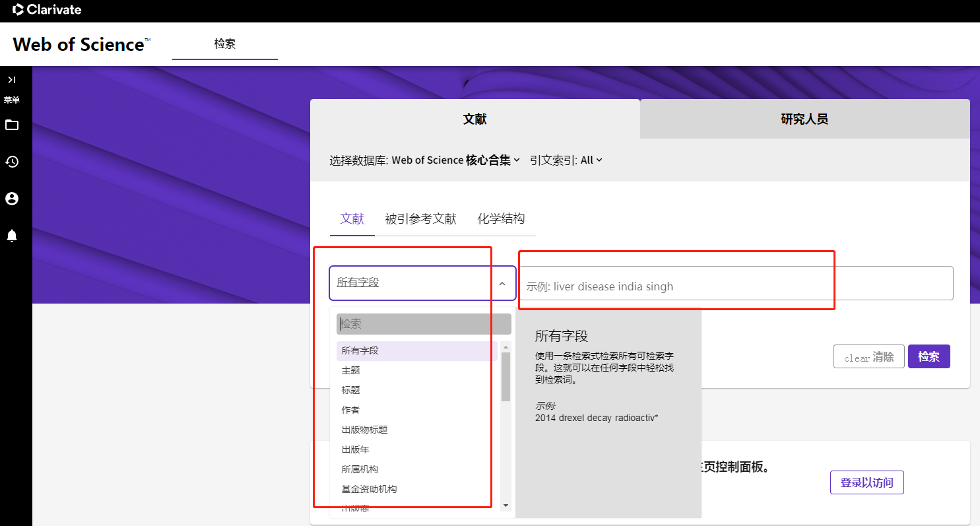Image resolution: width=980 pixels, height=526 pixels.
Task: Open notifications via the bell icon
Action: (x=11, y=235)
